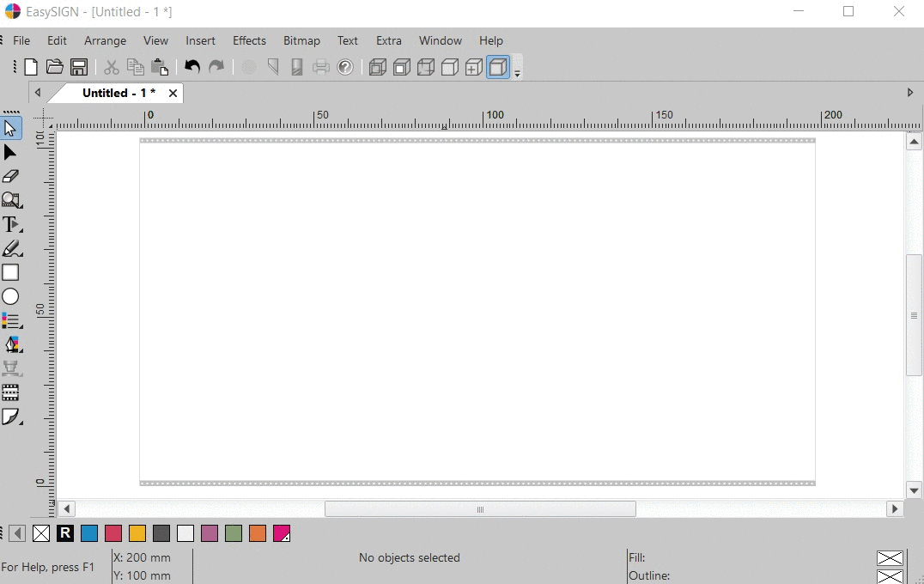The width and height of the screenshot is (924, 584).
Task: Select the Rectangle tool
Action: pos(10,272)
